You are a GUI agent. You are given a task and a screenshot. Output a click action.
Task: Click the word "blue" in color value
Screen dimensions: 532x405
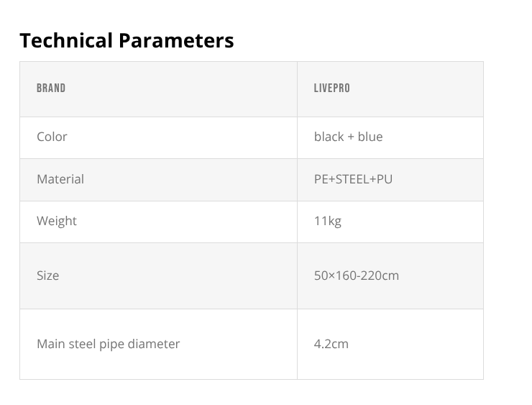[x=370, y=137]
